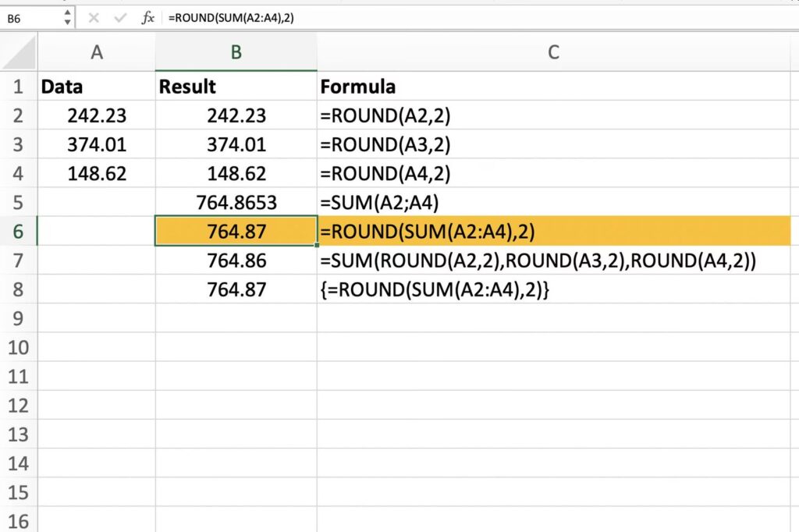Select column B header
The image size is (799, 532).
(236, 52)
